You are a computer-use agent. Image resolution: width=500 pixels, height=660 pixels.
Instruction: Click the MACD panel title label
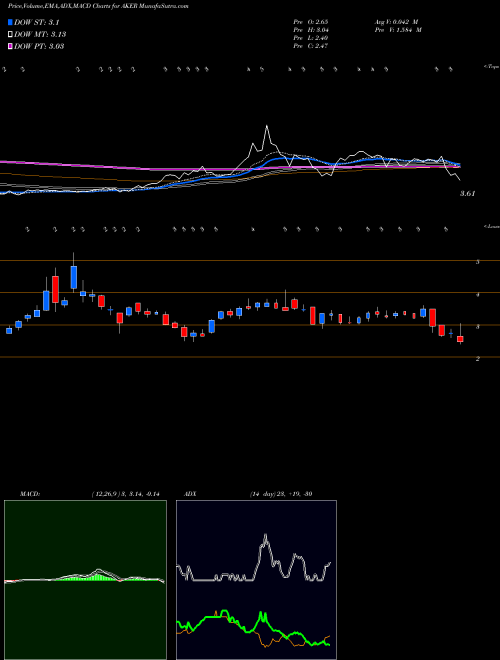tap(29, 494)
